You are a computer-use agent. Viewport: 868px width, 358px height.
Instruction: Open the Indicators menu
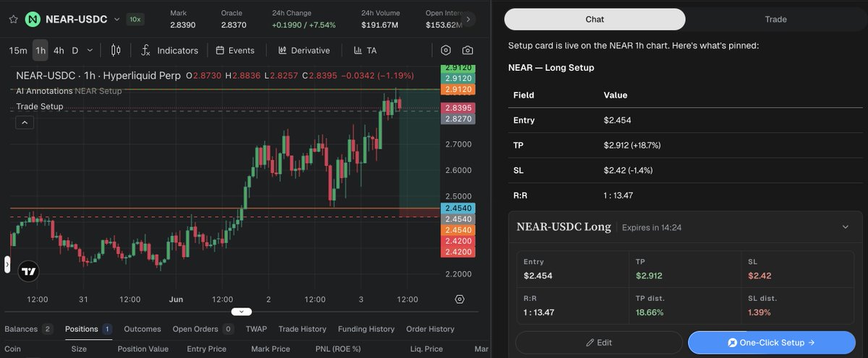169,50
